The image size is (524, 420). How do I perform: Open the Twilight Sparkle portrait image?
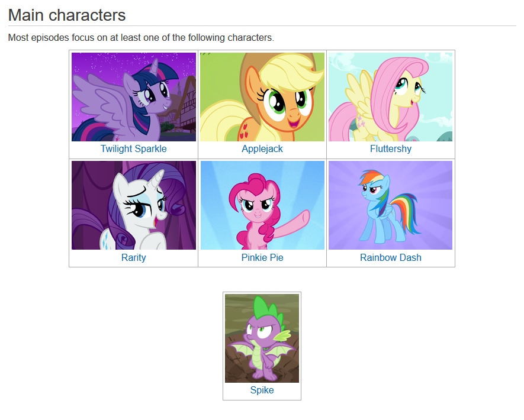point(134,97)
